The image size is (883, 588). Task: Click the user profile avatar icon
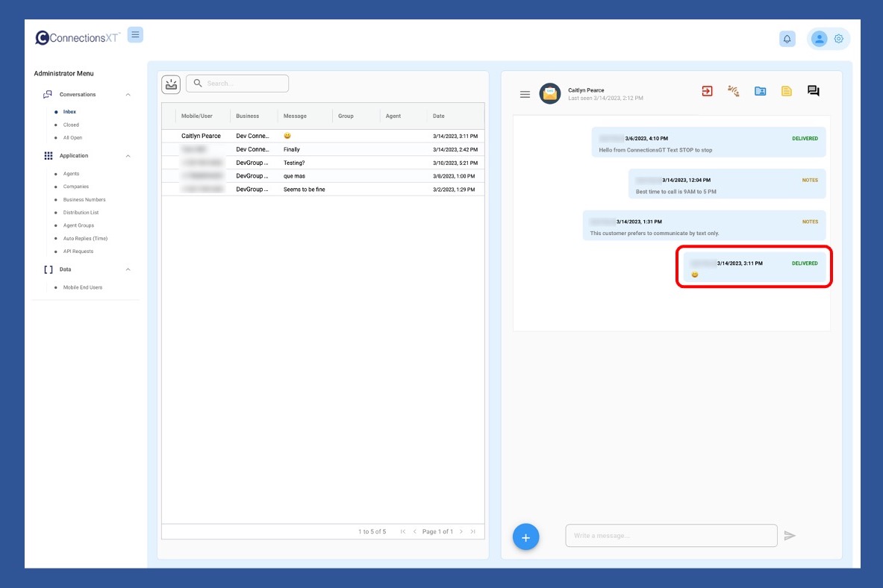point(819,39)
